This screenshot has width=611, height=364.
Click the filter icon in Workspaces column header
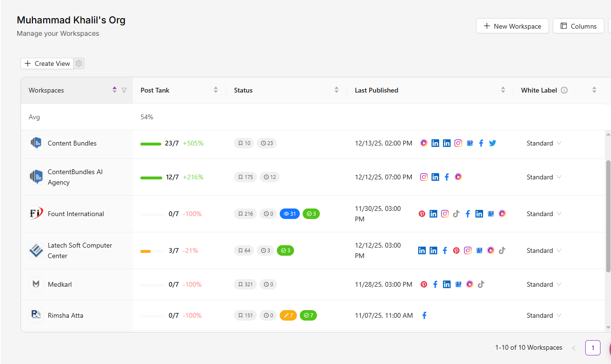click(x=124, y=90)
